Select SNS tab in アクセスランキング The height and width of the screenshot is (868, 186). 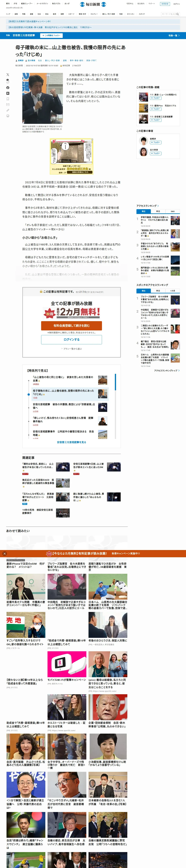tap(173, 211)
